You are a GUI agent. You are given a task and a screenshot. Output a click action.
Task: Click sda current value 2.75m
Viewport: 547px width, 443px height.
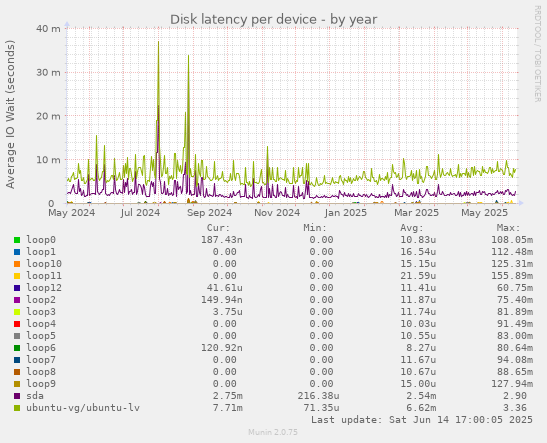pos(227,396)
